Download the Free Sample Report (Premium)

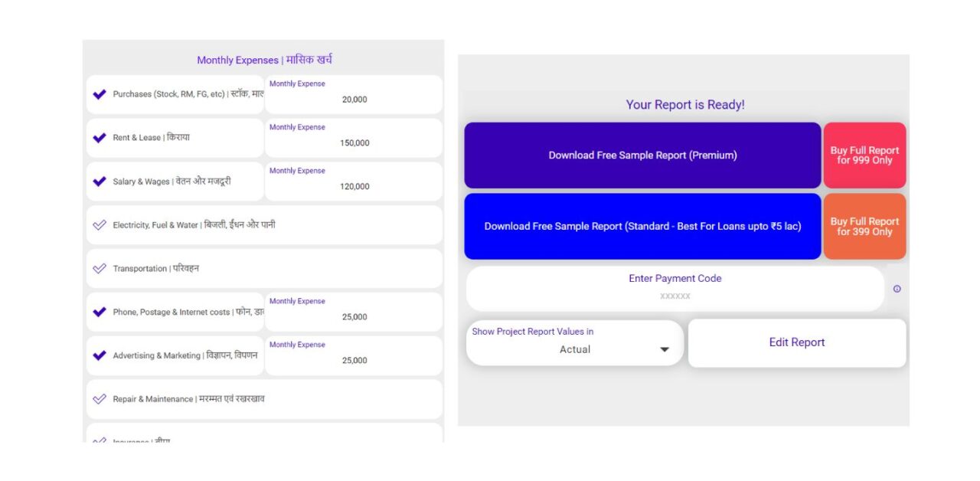(642, 155)
